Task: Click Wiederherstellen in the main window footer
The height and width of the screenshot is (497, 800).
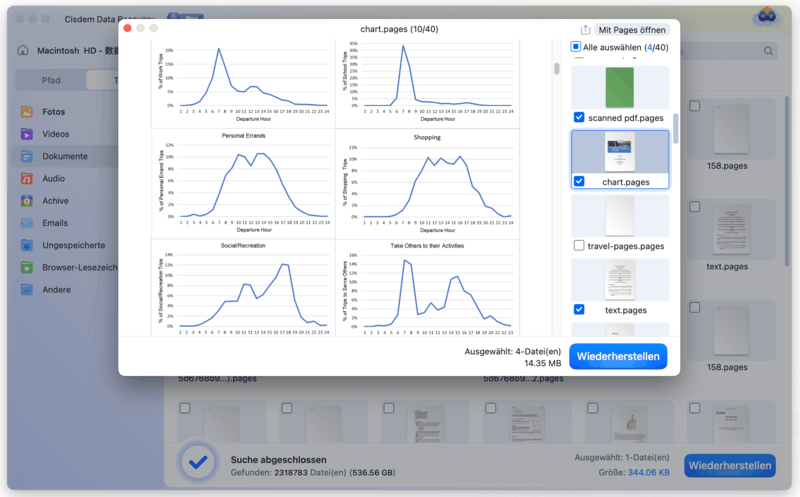Action: point(730,465)
